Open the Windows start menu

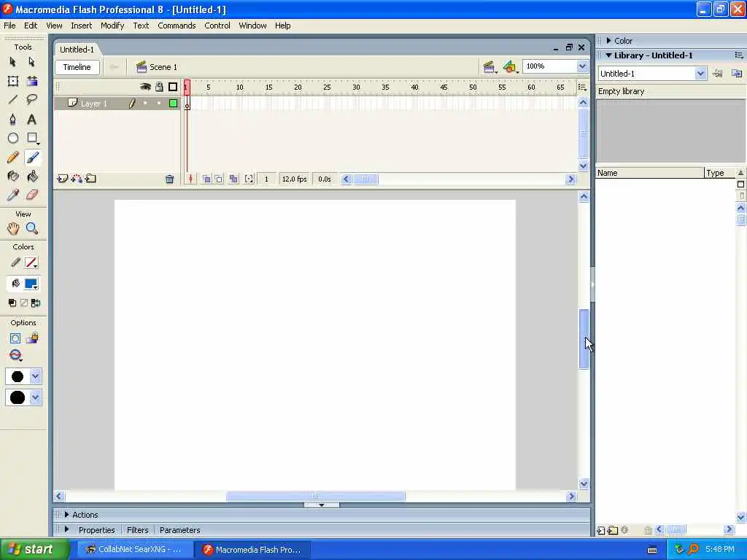tap(34, 550)
